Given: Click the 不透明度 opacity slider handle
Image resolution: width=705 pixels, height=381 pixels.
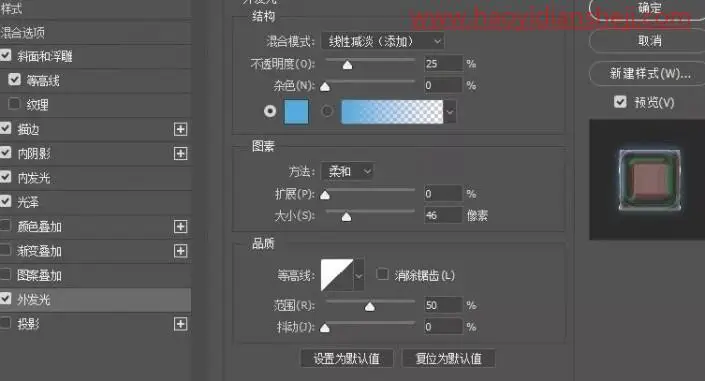Looking at the screenshot, I should 347,66.
